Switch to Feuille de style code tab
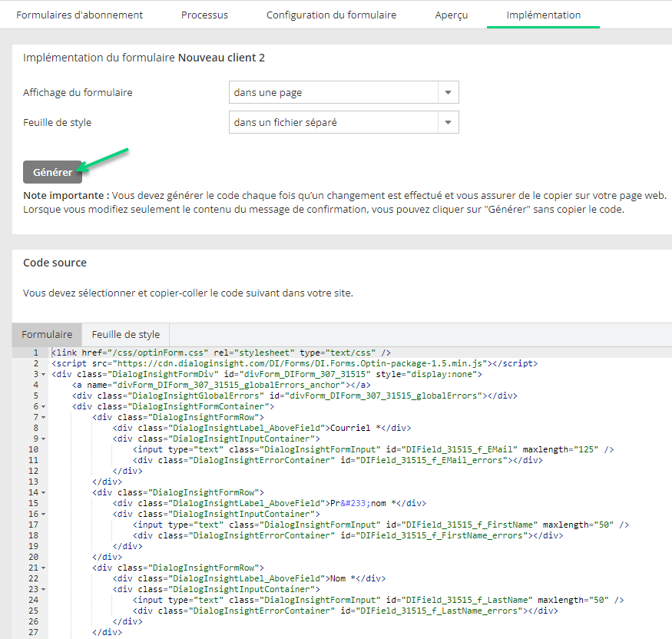672x639 pixels. point(126,334)
